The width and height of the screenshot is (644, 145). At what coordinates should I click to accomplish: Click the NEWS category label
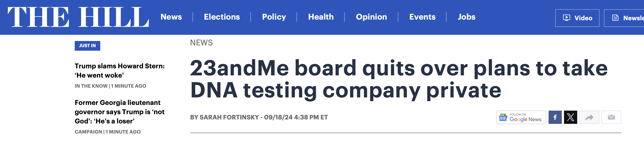coord(201,43)
